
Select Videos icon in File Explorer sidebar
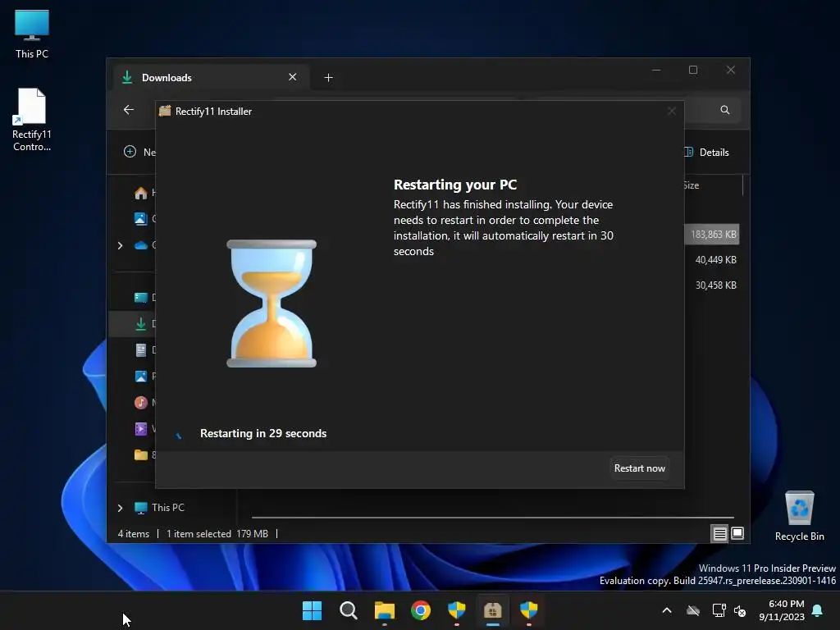click(x=141, y=428)
